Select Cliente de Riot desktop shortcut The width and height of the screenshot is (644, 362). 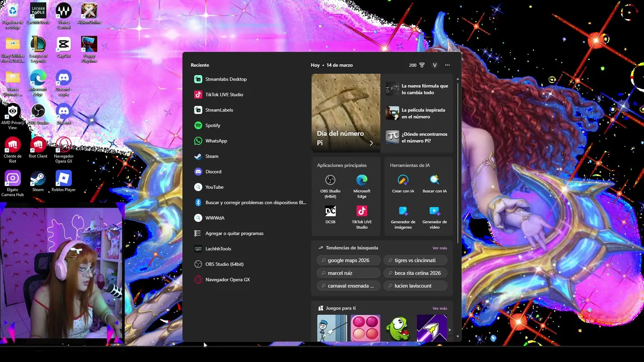[13, 150]
